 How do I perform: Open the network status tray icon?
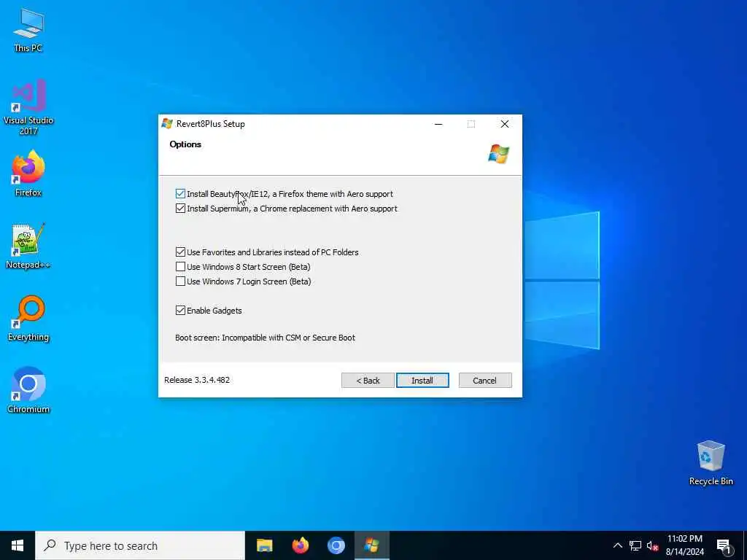coord(635,545)
